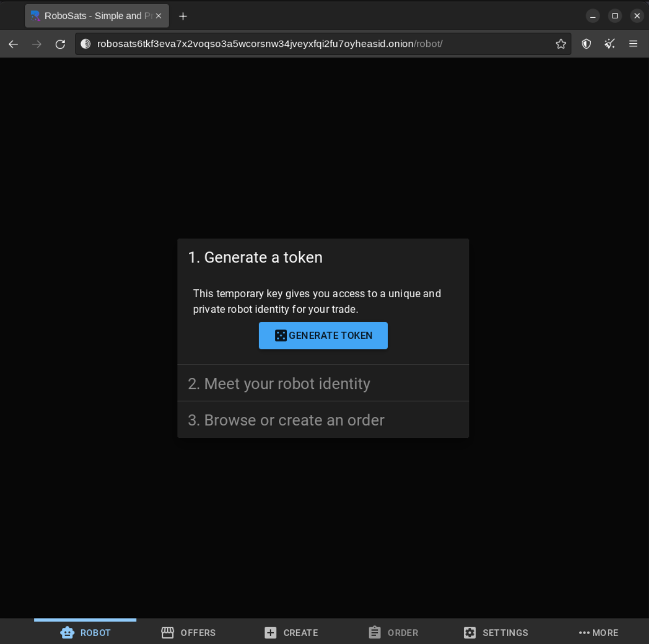Open the Robot tab
Viewport: 649px width, 644px height.
pyautogui.click(x=85, y=633)
